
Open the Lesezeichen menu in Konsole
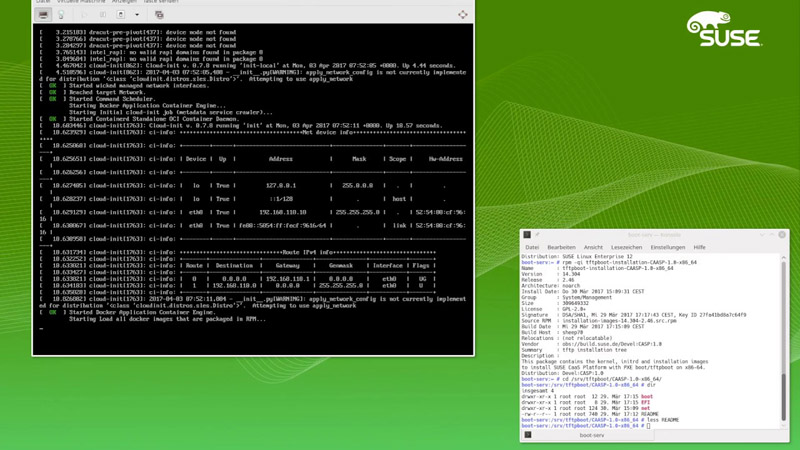coord(626,247)
